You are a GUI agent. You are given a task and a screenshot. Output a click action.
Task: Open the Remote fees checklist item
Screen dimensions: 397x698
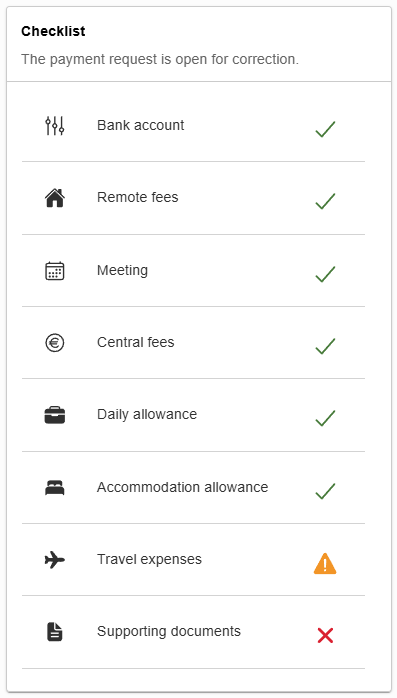coord(193,198)
